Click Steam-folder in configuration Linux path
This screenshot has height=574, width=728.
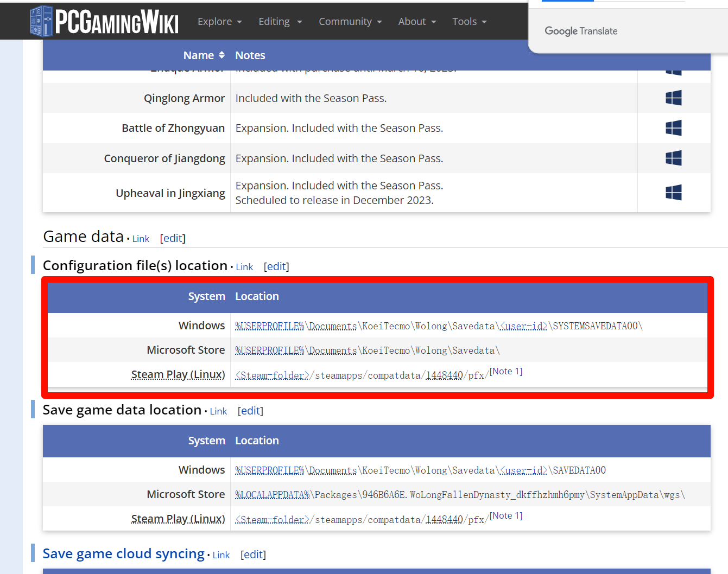click(273, 375)
